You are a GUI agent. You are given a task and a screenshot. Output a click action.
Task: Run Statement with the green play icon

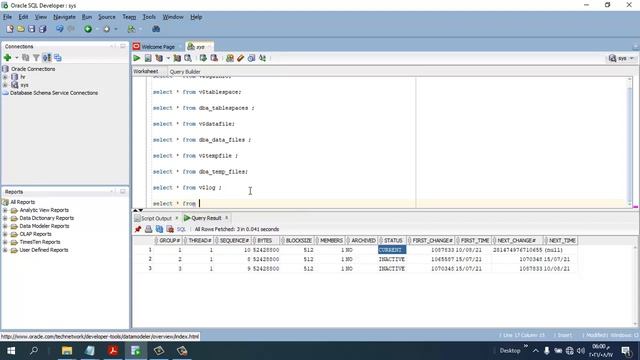pyautogui.click(x=137, y=58)
